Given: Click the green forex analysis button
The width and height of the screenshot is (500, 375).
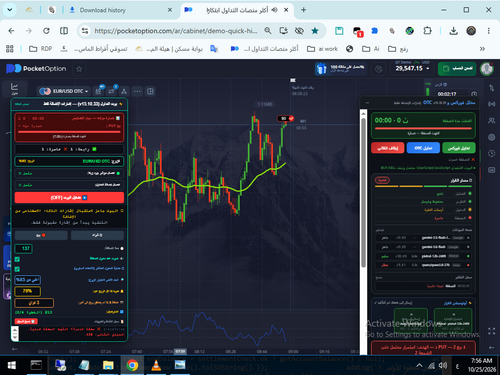Looking at the screenshot, I should (x=459, y=148).
